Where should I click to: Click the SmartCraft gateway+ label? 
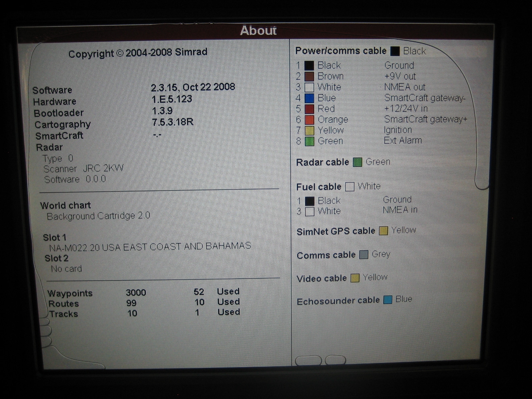pos(426,119)
